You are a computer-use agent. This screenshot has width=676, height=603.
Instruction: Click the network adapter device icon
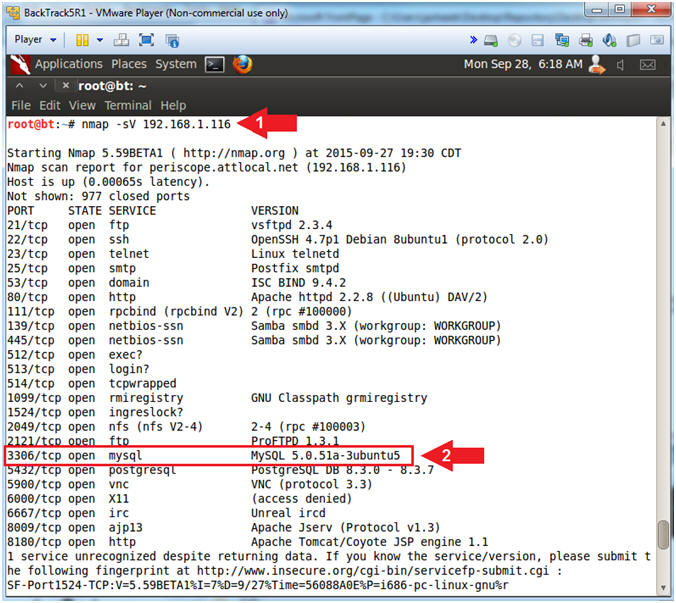562,41
